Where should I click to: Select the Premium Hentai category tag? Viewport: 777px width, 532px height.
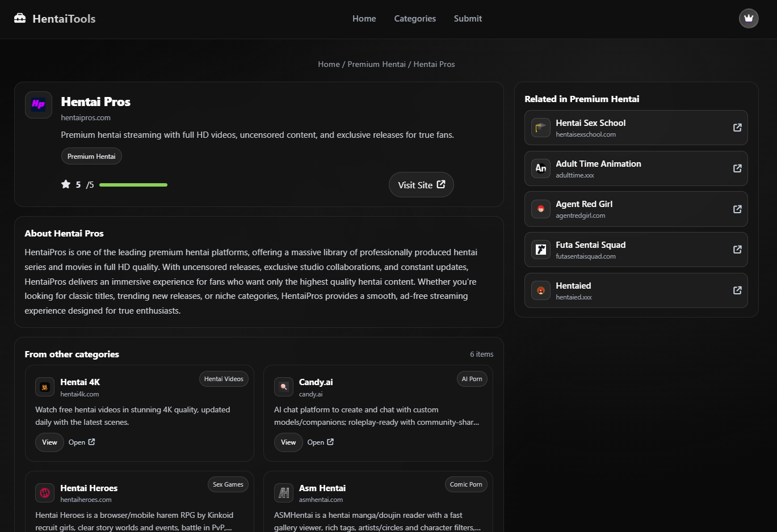tap(91, 157)
